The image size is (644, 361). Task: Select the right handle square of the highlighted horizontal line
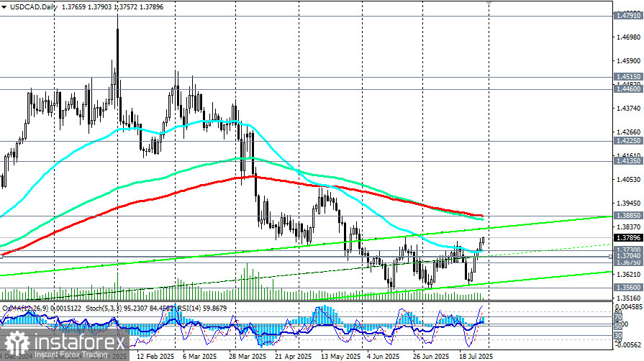pos(611,256)
